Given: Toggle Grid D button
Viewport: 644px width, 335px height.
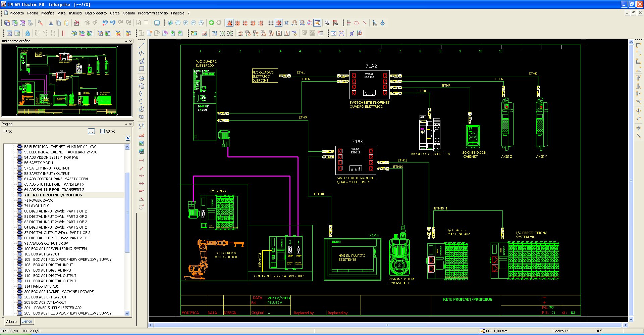Looking at the screenshot, I should coord(253,23).
